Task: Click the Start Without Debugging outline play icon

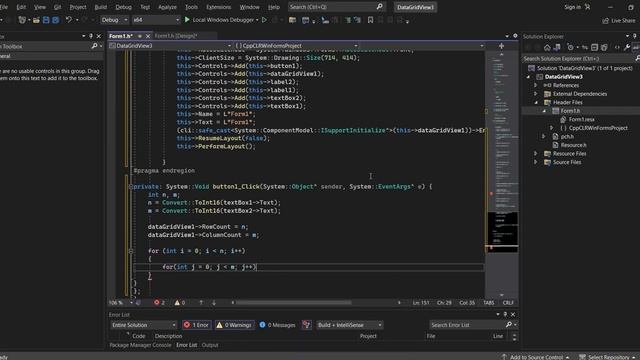Action: 264,20
